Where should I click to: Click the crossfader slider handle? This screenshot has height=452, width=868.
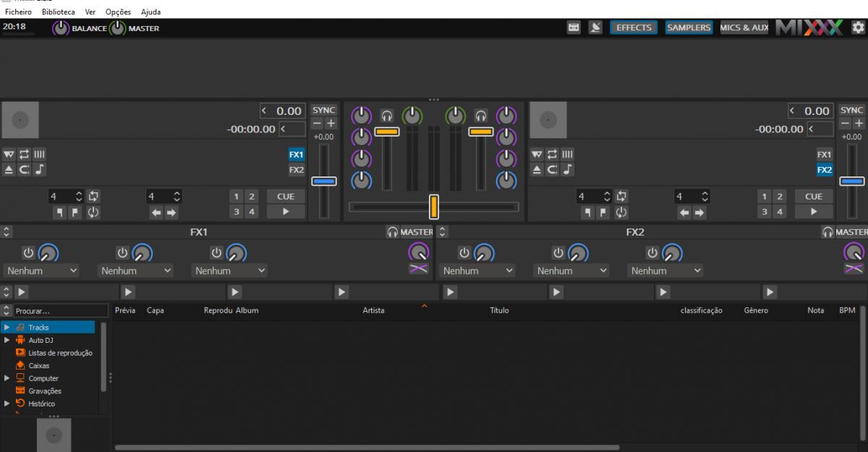coord(434,207)
